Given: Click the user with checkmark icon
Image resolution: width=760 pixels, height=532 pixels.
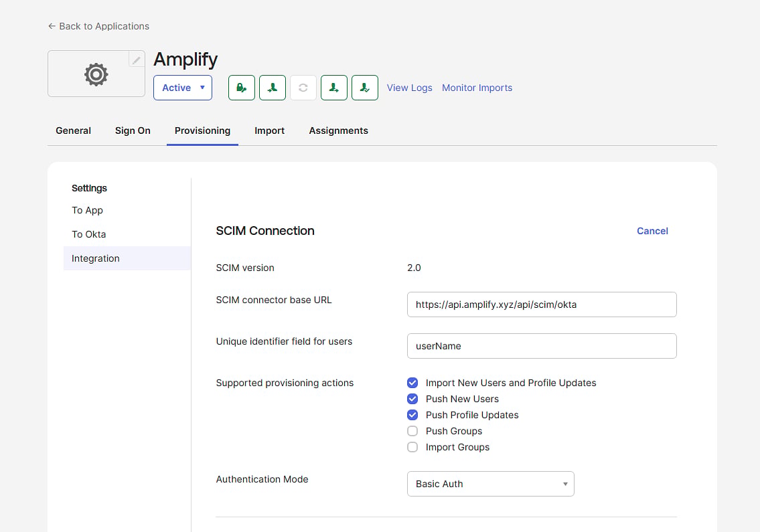Looking at the screenshot, I should coord(364,88).
